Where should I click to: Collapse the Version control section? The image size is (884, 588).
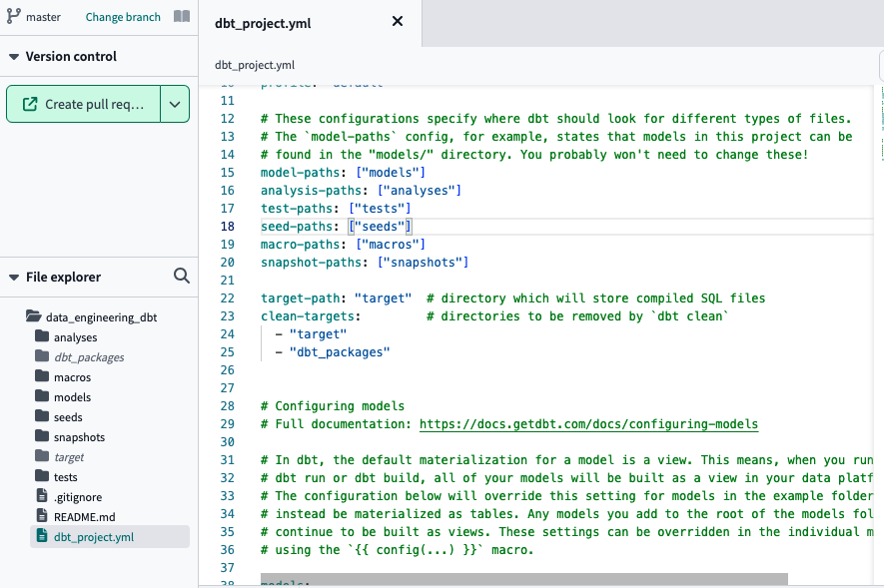[x=14, y=56]
